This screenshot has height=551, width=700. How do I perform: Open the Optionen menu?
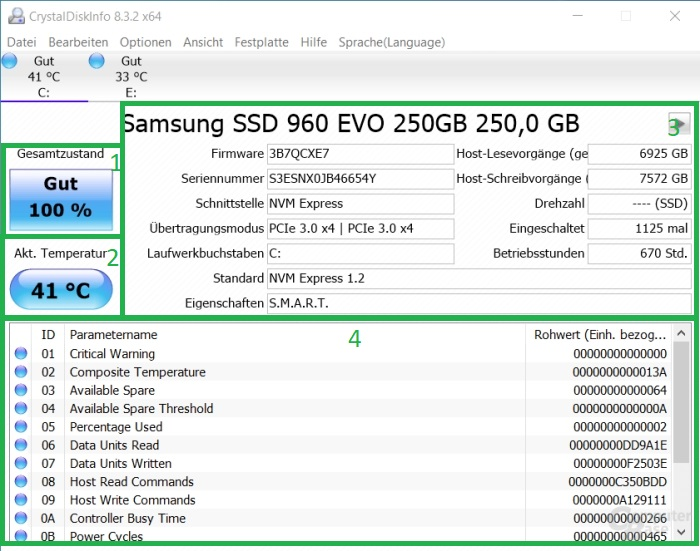pyautogui.click(x=145, y=42)
